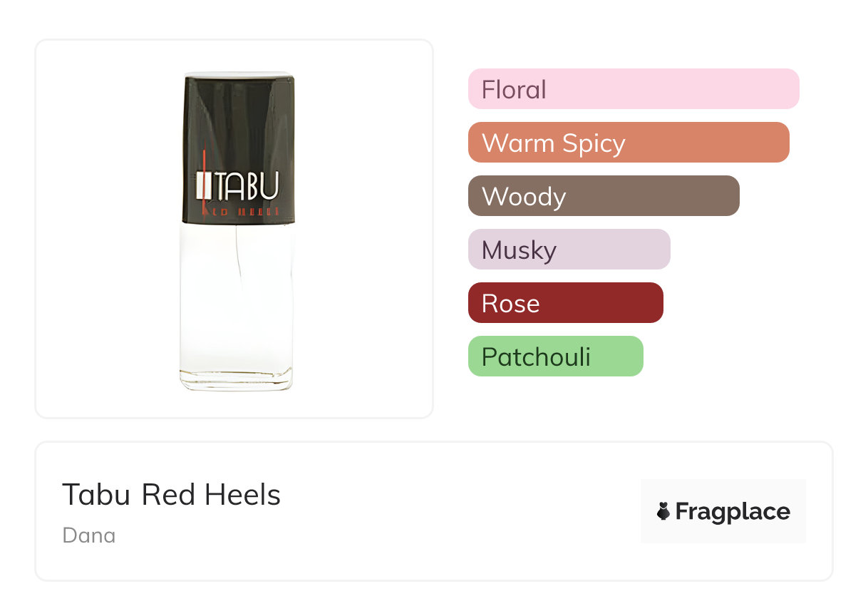Open the Tabu Red Heels title link

pos(171,494)
